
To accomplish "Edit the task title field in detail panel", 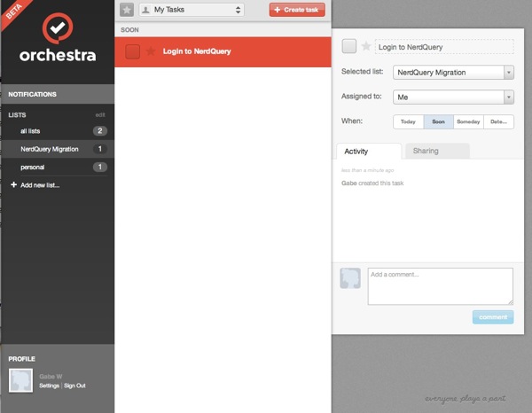I will [x=444, y=47].
